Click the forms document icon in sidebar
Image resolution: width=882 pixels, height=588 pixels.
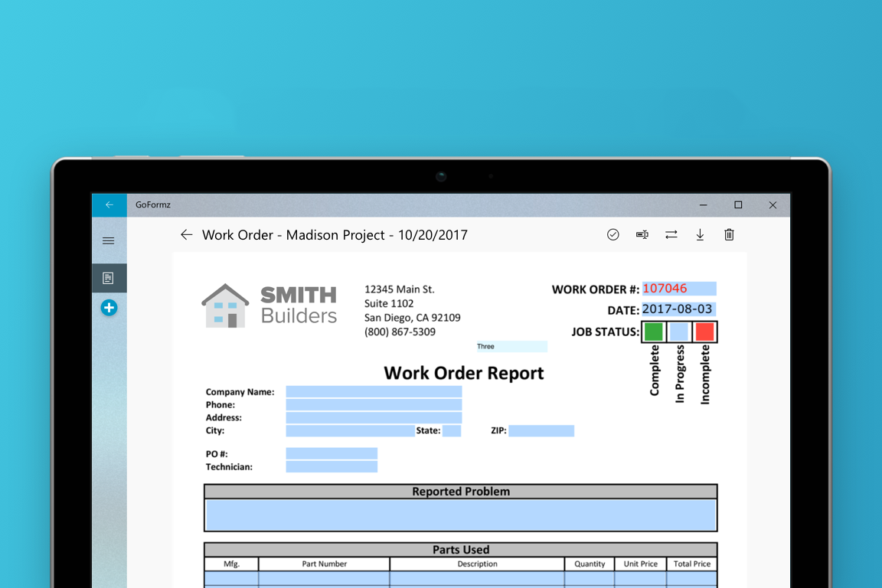[108, 278]
